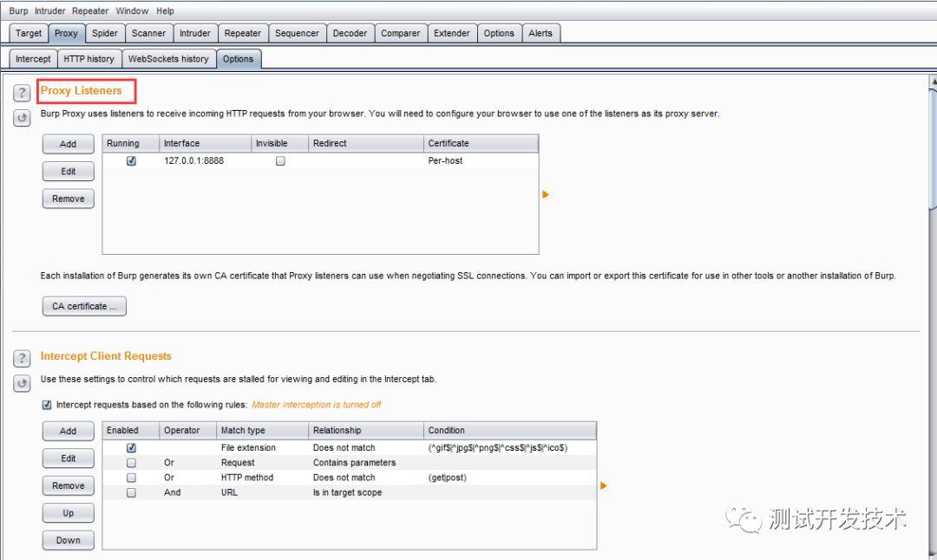Enable the HTTP method rule checkbox

coord(132,478)
